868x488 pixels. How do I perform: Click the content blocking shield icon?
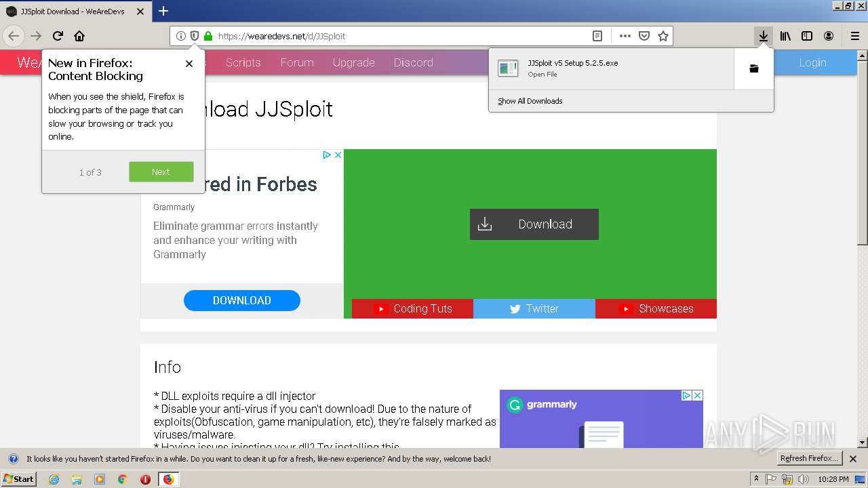(x=195, y=36)
